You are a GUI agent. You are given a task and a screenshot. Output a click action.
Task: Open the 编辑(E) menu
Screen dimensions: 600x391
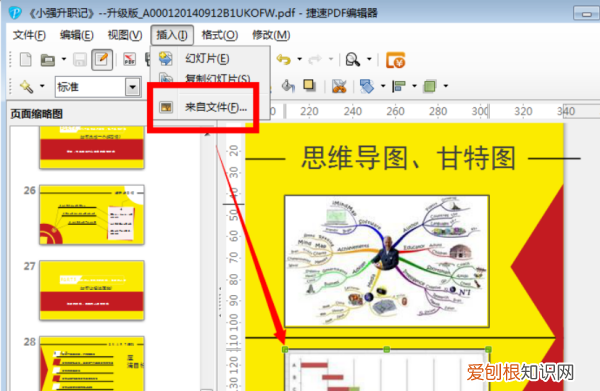77,35
